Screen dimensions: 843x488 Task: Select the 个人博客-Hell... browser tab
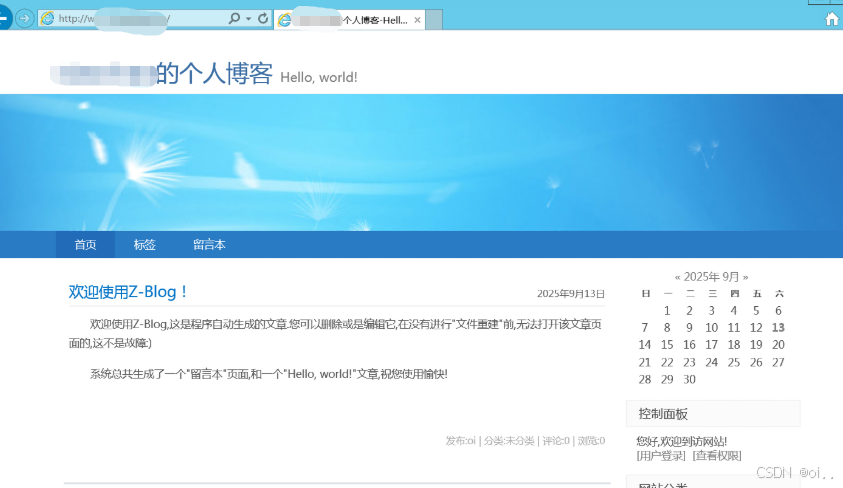349,20
